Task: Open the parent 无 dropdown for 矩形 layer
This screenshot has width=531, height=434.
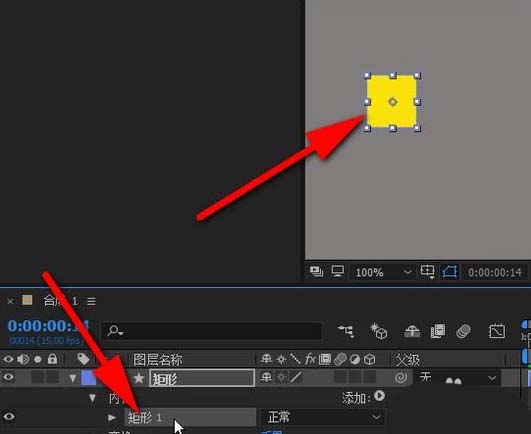Action: point(458,377)
